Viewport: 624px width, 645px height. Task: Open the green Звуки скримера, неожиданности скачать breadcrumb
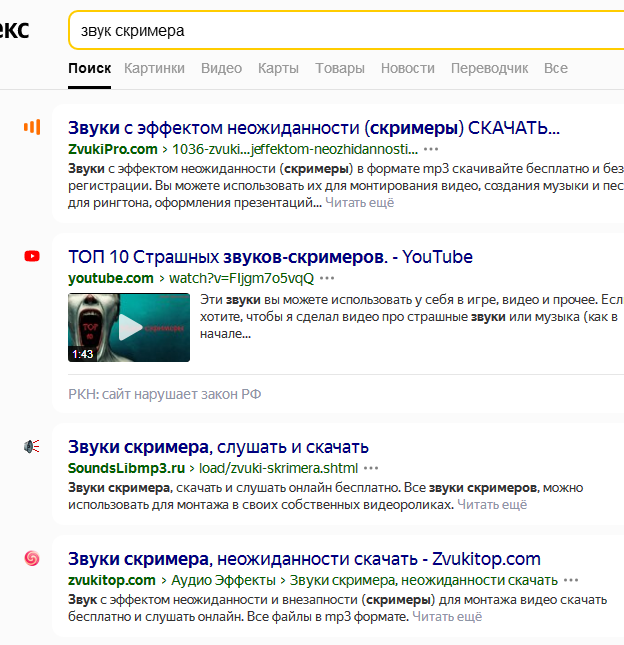coord(424,580)
